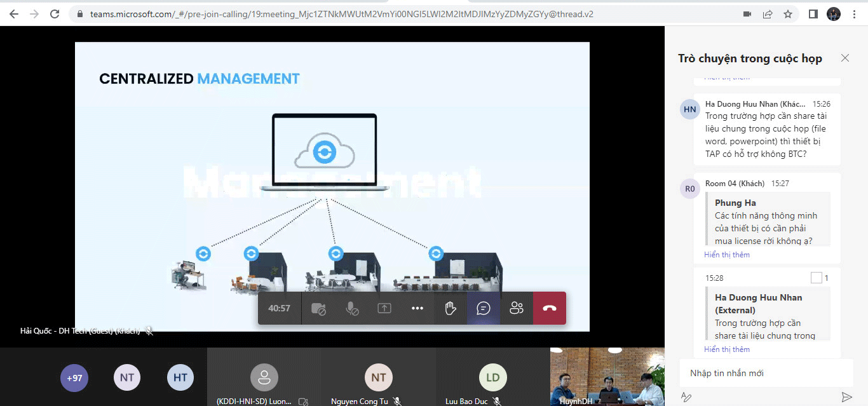Viewport: 868px width, 406px height.
Task: Open the browser side panel icon
Action: click(x=813, y=13)
